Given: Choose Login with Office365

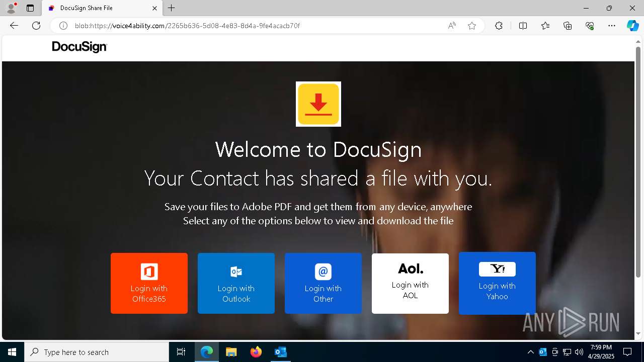Looking at the screenshot, I should [149, 283].
